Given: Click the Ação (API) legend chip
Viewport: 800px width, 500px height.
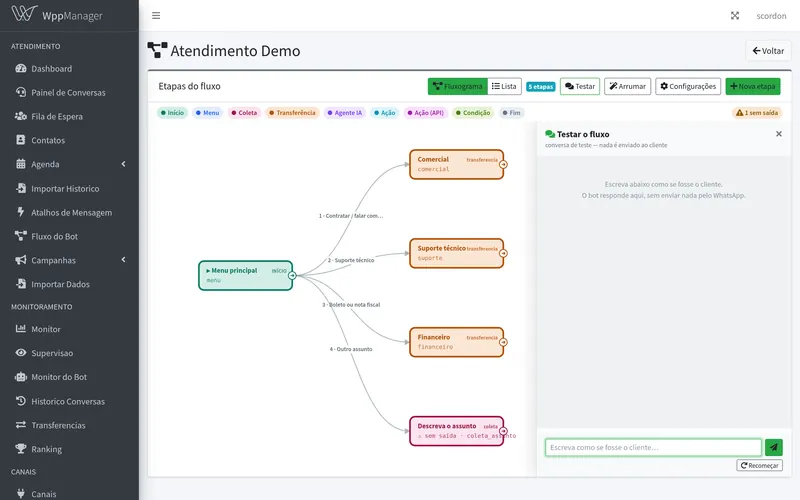Looking at the screenshot, I should 426,113.
